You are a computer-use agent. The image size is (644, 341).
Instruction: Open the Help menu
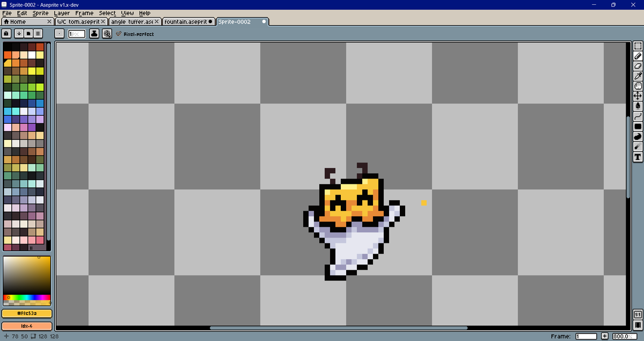coord(145,13)
